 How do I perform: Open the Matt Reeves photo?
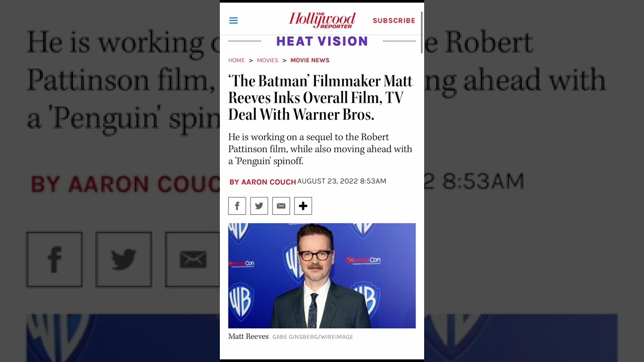click(x=322, y=276)
